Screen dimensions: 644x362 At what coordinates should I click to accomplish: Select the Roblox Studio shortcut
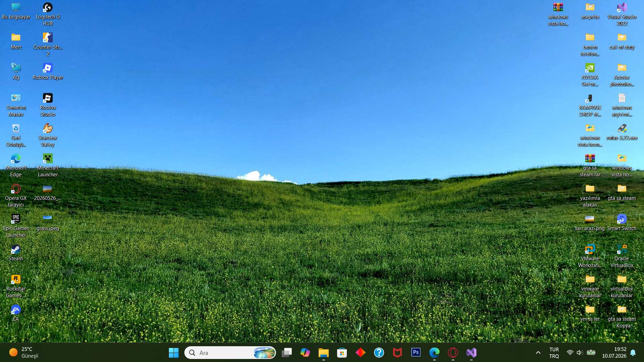click(x=48, y=105)
